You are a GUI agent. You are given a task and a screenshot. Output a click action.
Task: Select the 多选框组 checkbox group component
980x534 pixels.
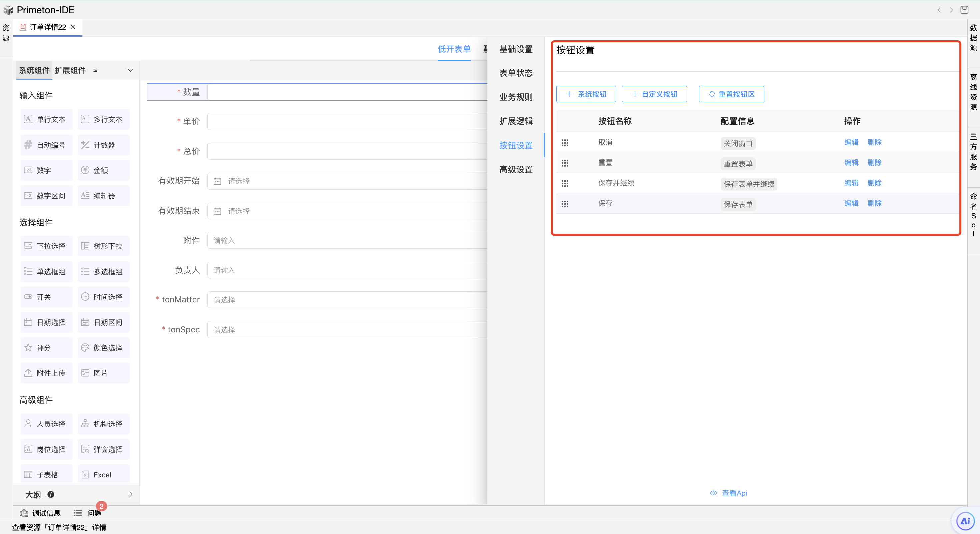(103, 271)
